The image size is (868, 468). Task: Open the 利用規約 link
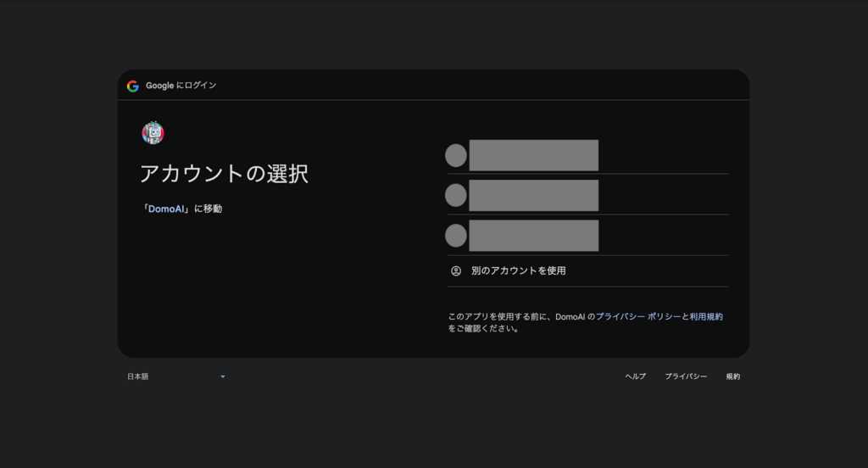pyautogui.click(x=706, y=316)
